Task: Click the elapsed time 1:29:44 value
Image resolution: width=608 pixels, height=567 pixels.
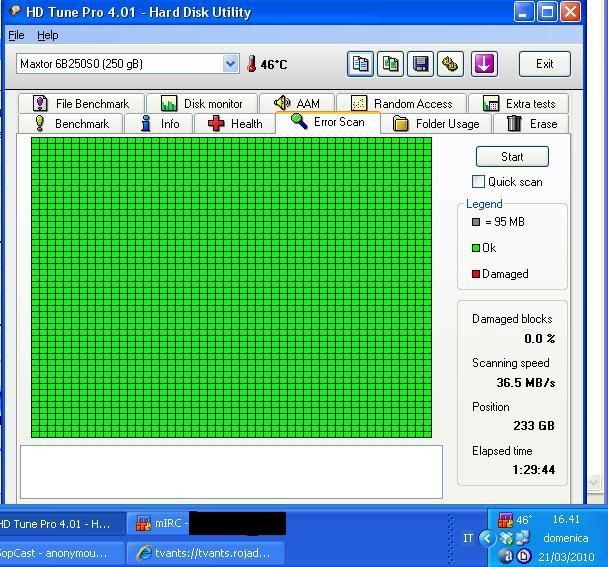Action: [534, 470]
